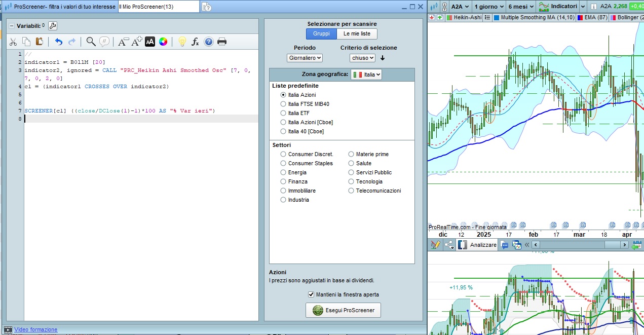Uncheck Mantieni la finestra aperta
This screenshot has width=644, height=335.
311,294
